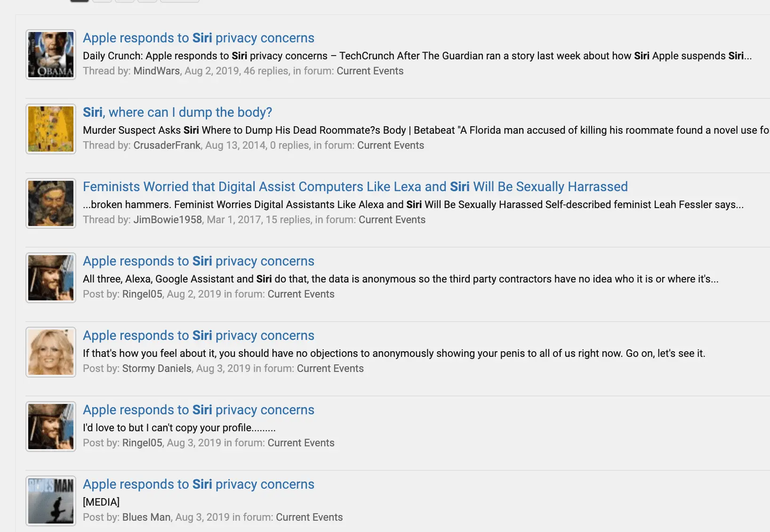Open the post title above Stormy Daniels' reply
770x532 pixels.
[x=198, y=336]
